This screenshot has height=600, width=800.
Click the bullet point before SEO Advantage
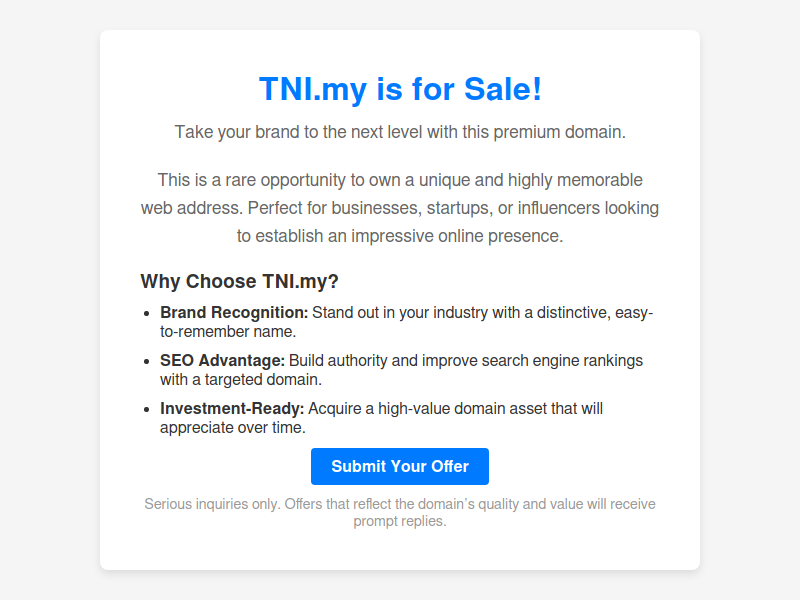147,361
